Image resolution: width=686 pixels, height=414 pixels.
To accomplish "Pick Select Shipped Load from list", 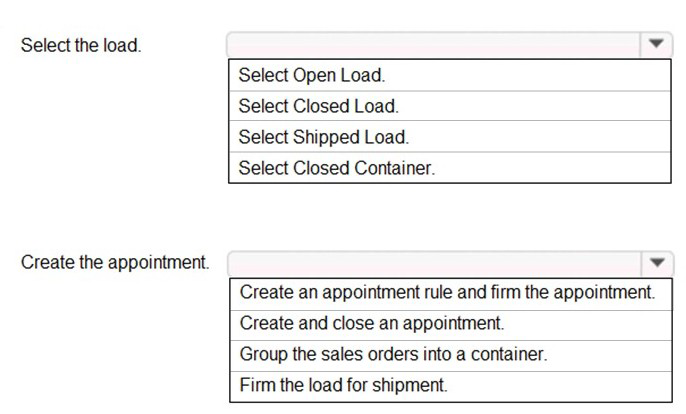I will point(450,137).
